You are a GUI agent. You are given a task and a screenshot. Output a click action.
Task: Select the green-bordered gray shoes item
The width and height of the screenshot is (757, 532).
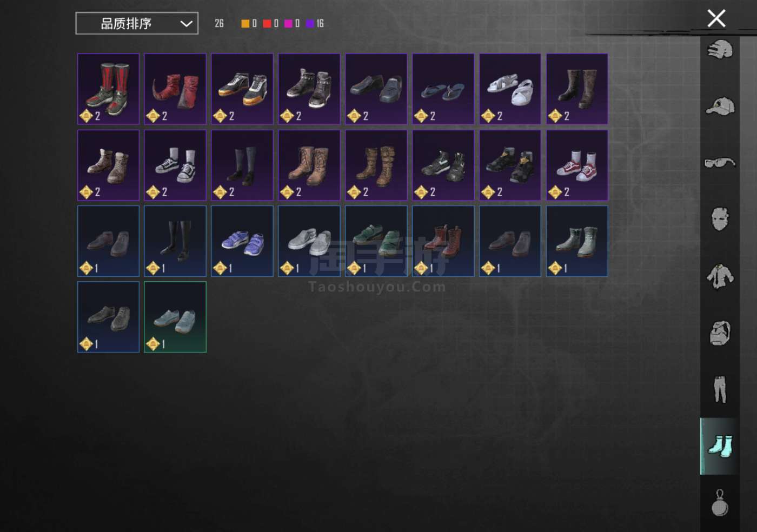175,317
